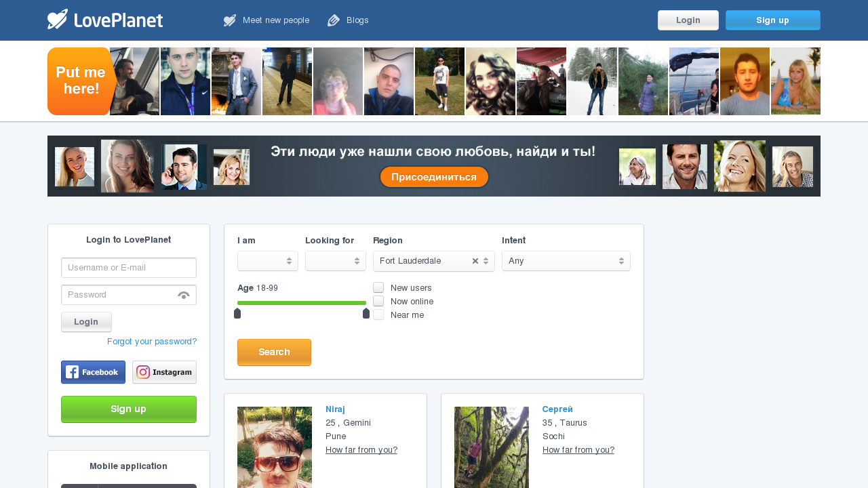This screenshot has width=868, height=488.
Task: Open Niraj's profile photo
Action: [x=275, y=447]
